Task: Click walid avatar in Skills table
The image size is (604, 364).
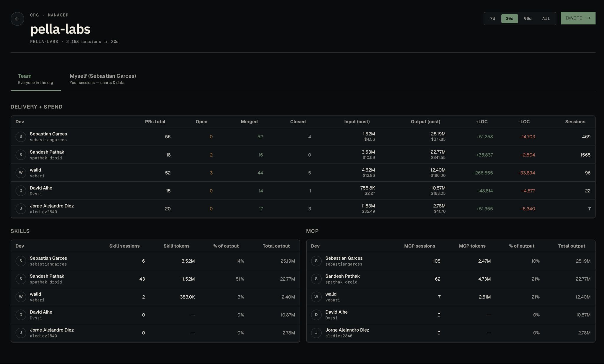Action: pos(21,297)
